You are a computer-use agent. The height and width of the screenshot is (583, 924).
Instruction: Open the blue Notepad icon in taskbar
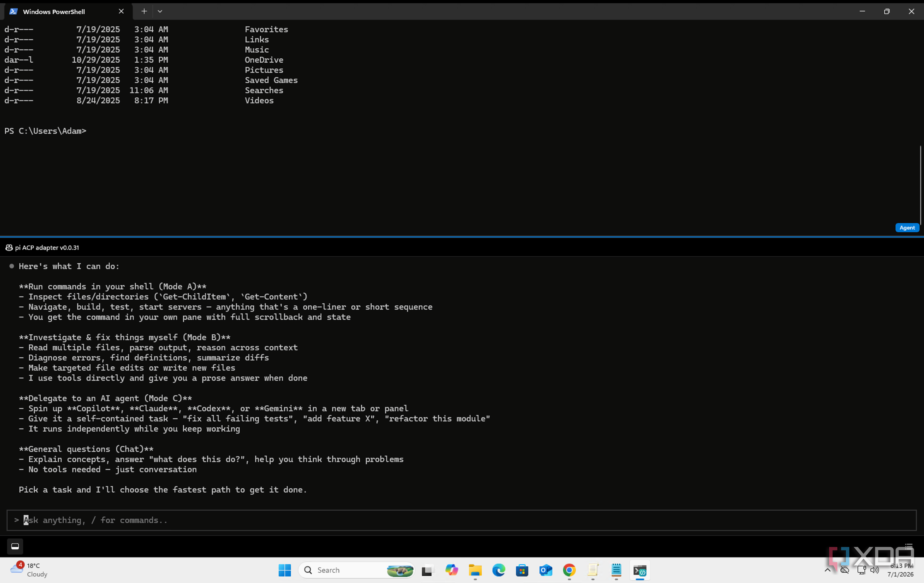[x=616, y=570]
